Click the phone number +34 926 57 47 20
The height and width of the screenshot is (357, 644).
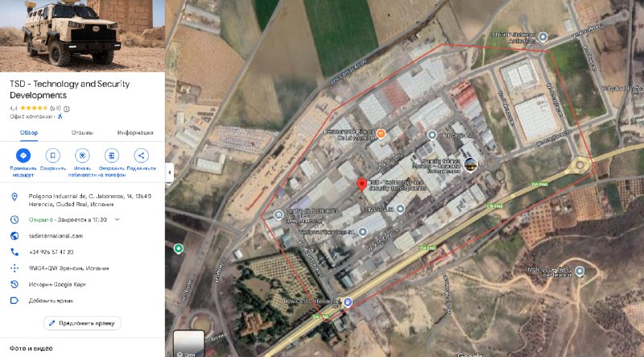[52, 251]
